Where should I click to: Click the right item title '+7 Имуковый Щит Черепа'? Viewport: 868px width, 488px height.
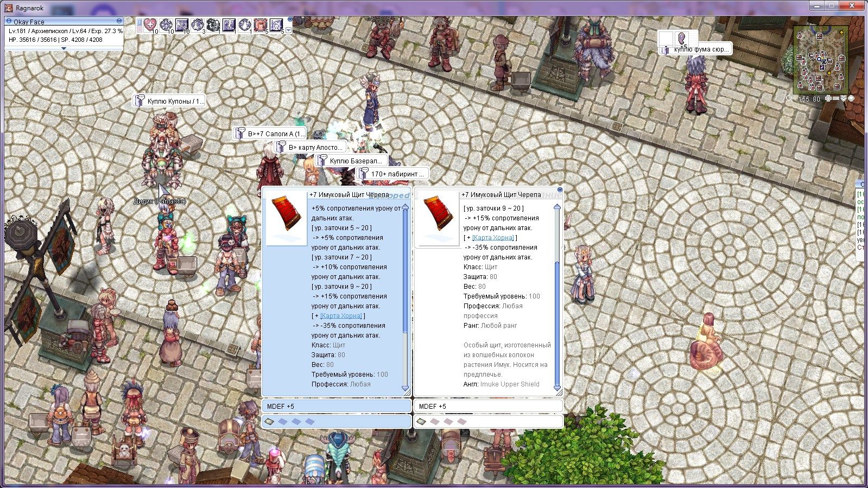[501, 194]
